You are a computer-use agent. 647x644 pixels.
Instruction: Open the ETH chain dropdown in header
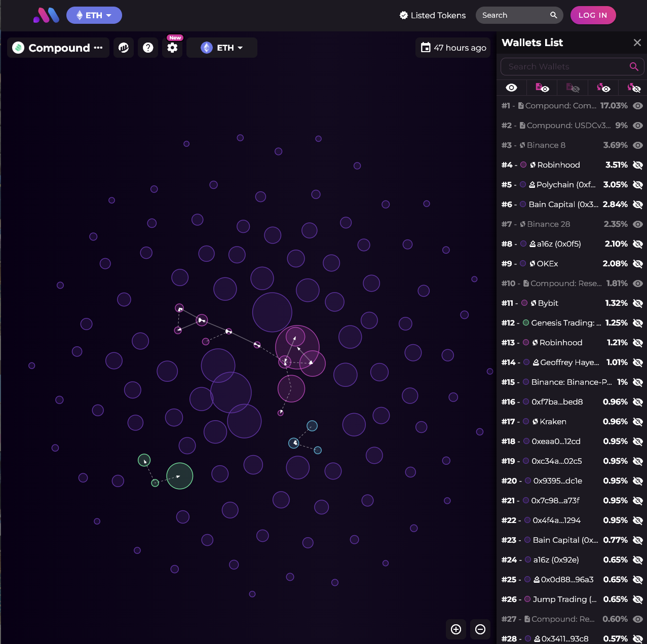[94, 15]
